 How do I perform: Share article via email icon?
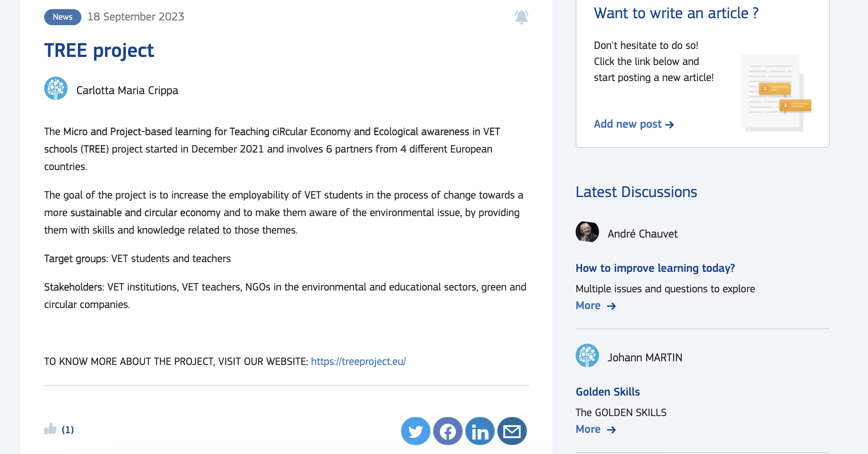[512, 431]
